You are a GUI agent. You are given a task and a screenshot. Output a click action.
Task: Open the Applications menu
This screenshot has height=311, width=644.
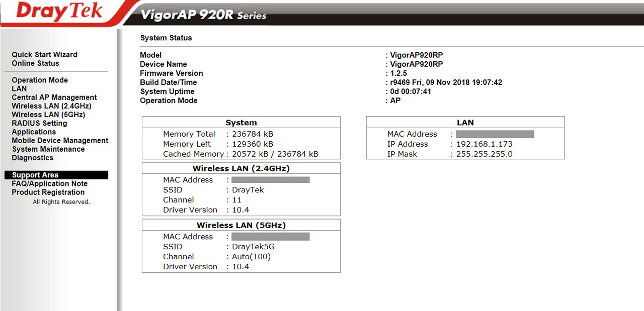34,132
